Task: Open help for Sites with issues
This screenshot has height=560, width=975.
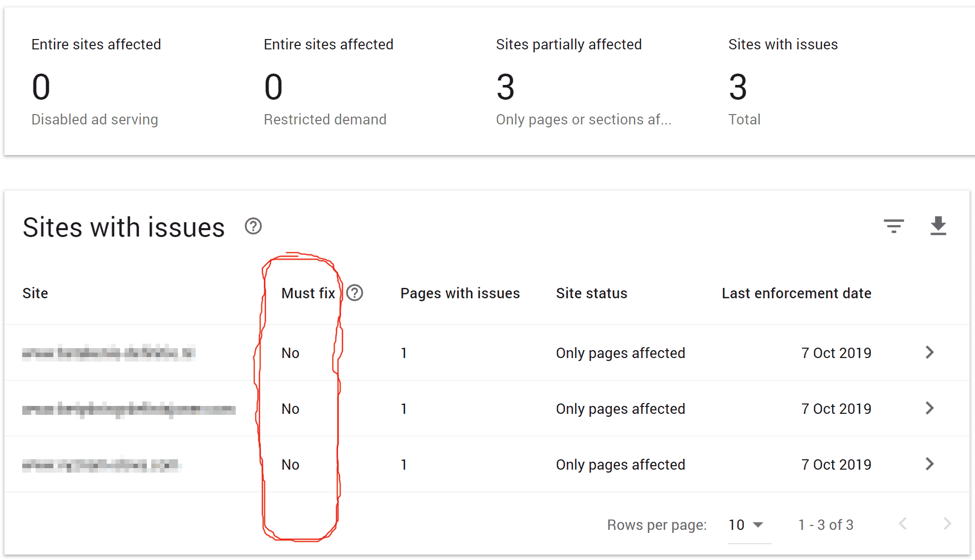Action: pyautogui.click(x=253, y=227)
